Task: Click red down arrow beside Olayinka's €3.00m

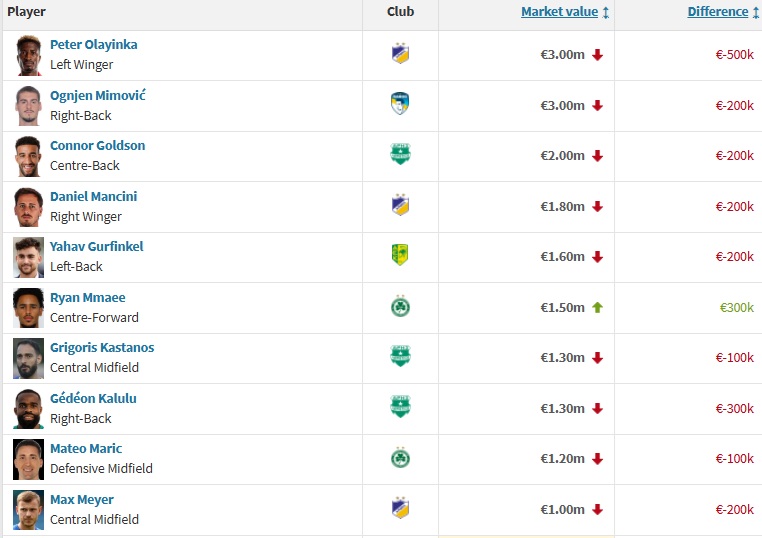Action: pos(598,55)
